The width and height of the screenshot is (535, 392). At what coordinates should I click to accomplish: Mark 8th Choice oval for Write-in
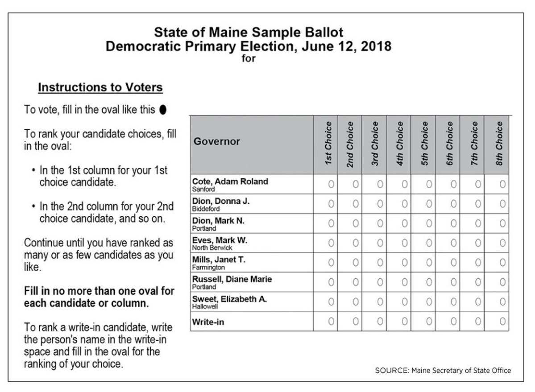(502, 321)
